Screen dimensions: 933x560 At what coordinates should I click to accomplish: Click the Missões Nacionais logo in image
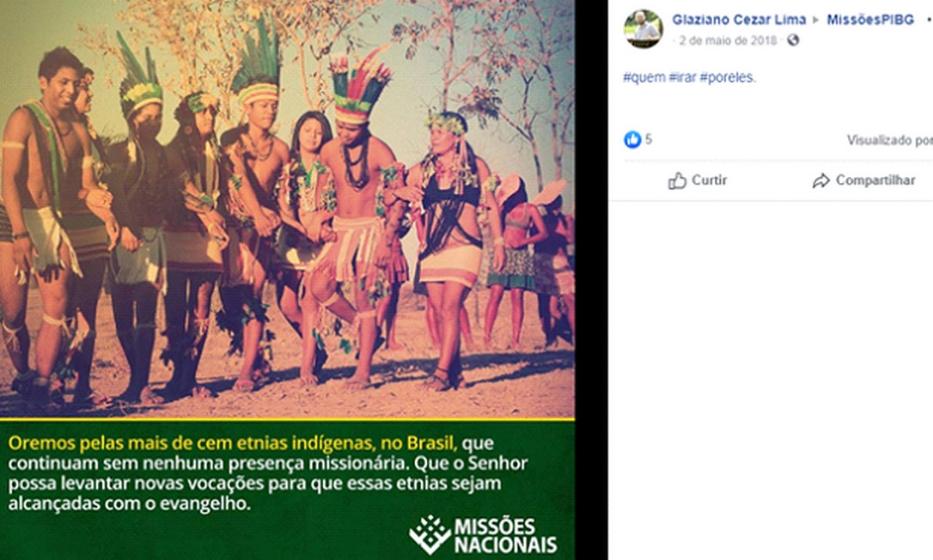coord(483,534)
